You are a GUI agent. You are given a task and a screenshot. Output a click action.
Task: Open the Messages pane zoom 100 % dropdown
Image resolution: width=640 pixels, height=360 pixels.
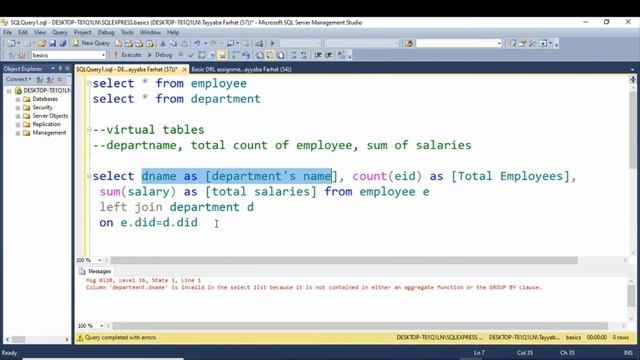[x=101, y=326]
